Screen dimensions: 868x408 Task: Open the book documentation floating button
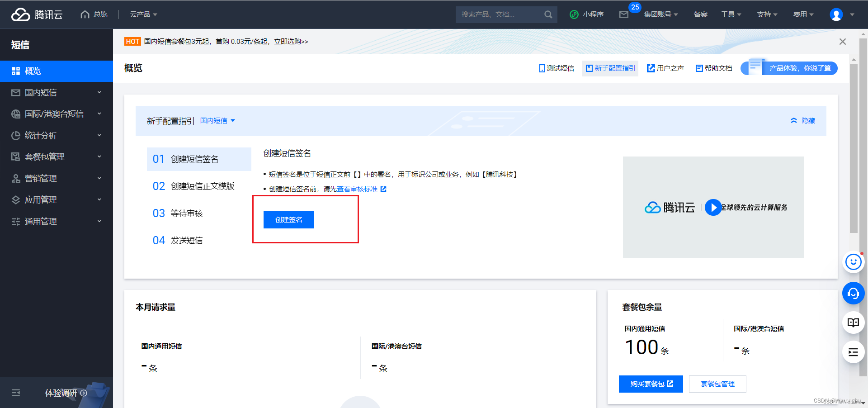[x=854, y=323]
